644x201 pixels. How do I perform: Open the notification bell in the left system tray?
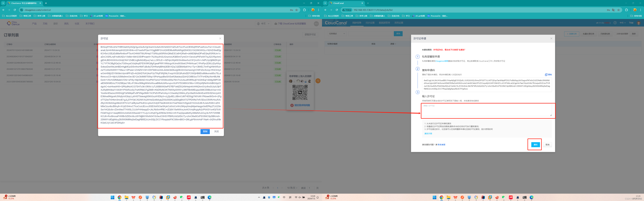[317, 197]
